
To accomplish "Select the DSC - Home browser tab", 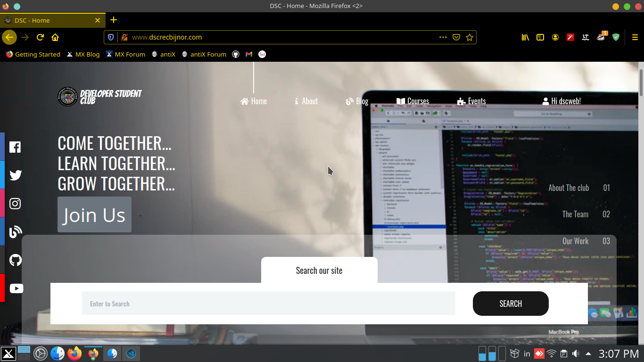I will (x=52, y=20).
